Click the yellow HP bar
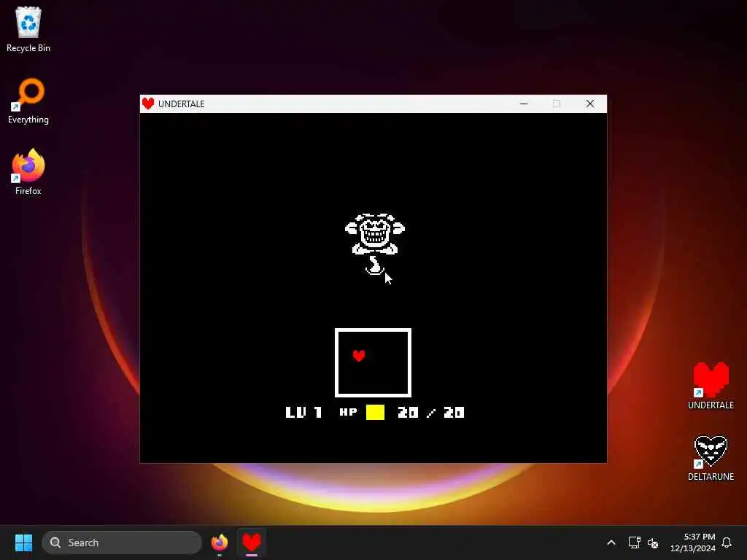The width and height of the screenshot is (747, 560). [375, 413]
